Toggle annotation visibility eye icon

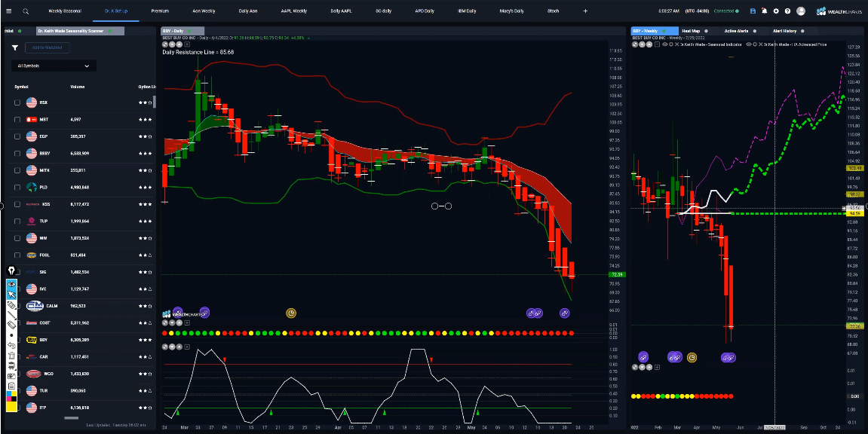[x=11, y=285]
